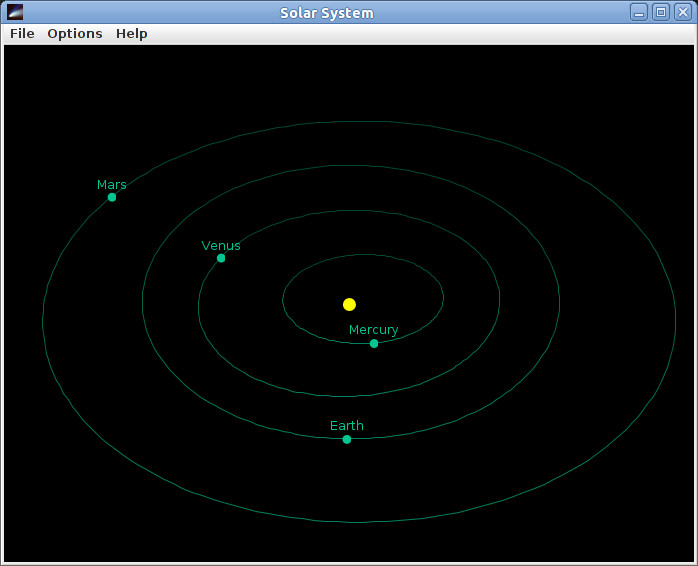Maximize the Solar System window
The height and width of the screenshot is (566, 698).
[x=661, y=12]
